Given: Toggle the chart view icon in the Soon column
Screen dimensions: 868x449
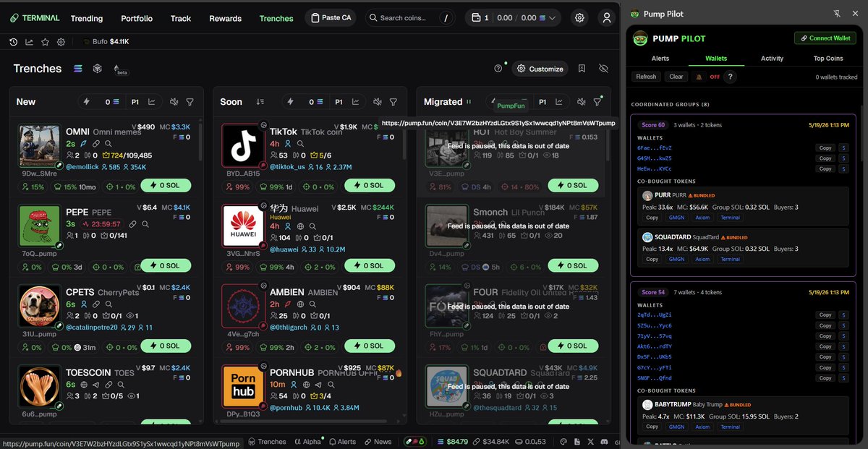Looking at the screenshot, I should pos(355,102).
